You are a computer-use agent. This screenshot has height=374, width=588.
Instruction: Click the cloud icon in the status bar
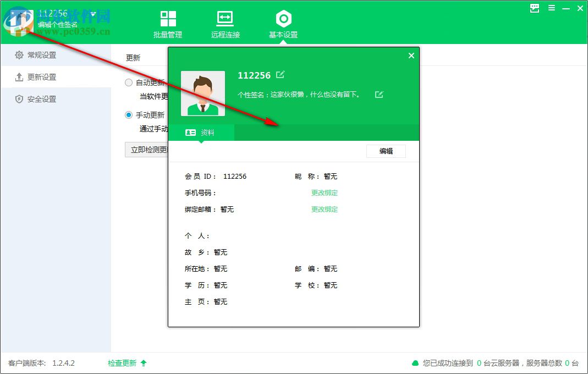(415, 363)
